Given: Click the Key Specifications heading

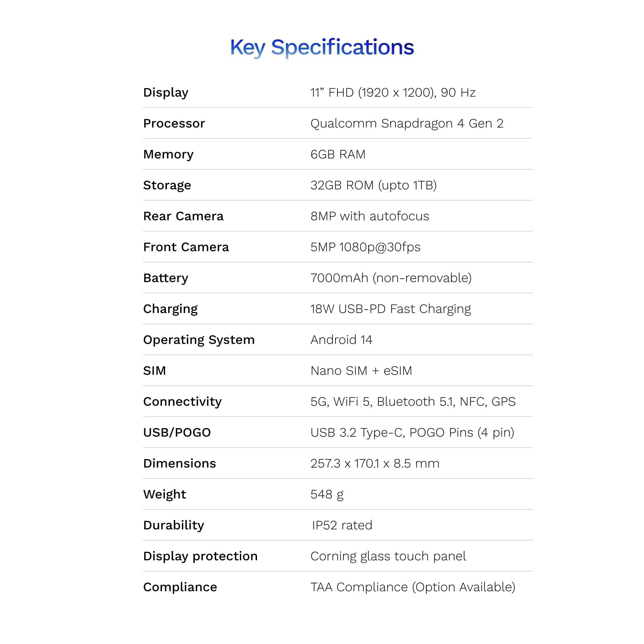Looking at the screenshot, I should tap(322, 48).
